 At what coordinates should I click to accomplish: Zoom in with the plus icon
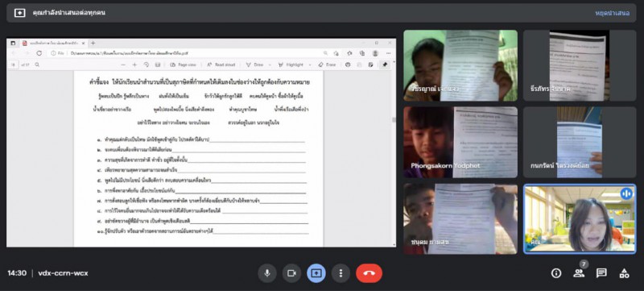[134, 64]
